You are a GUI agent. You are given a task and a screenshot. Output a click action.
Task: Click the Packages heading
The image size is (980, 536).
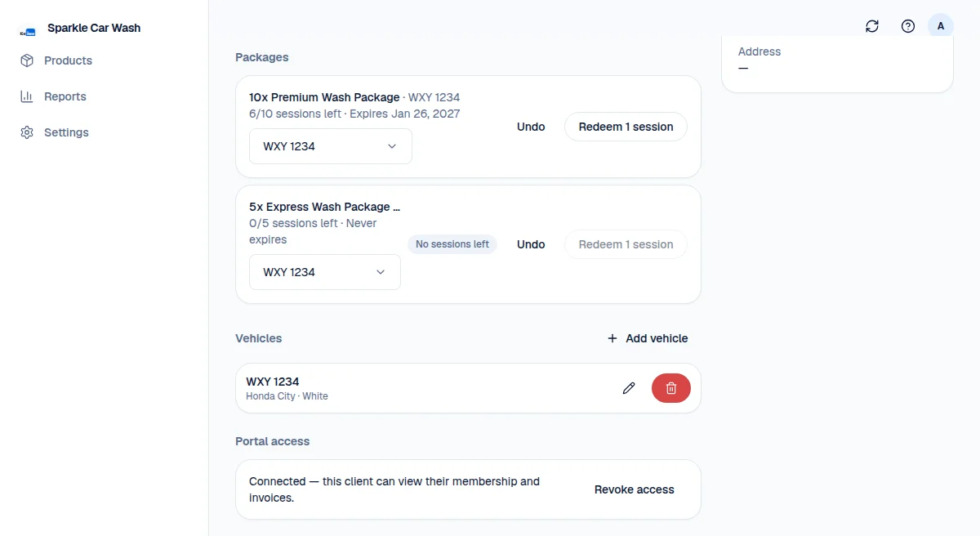click(x=262, y=57)
